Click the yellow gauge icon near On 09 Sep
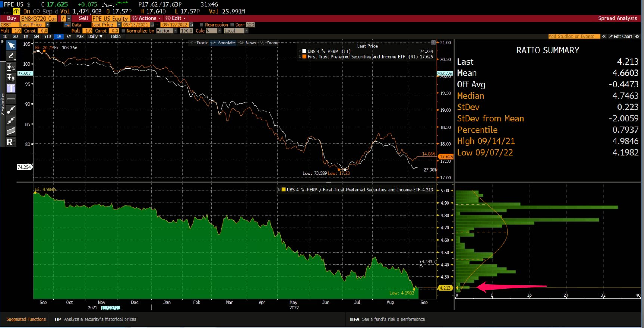 (x=16, y=12)
